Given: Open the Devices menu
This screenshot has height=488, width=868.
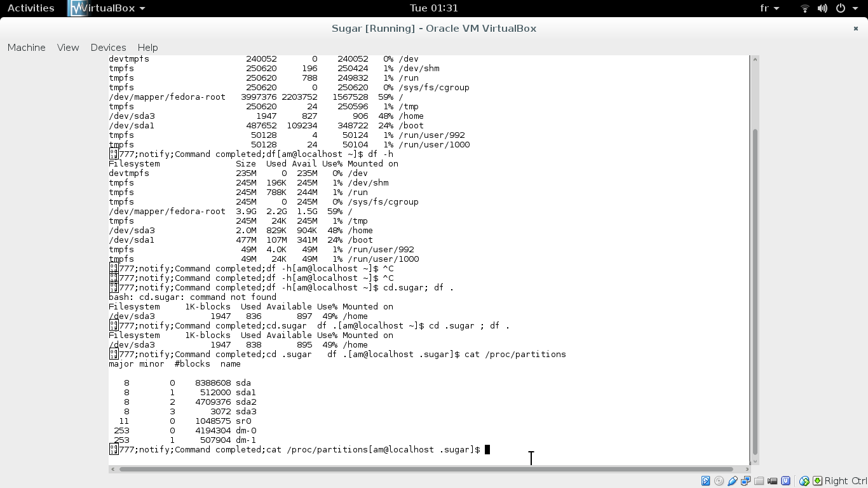Looking at the screenshot, I should click(108, 47).
